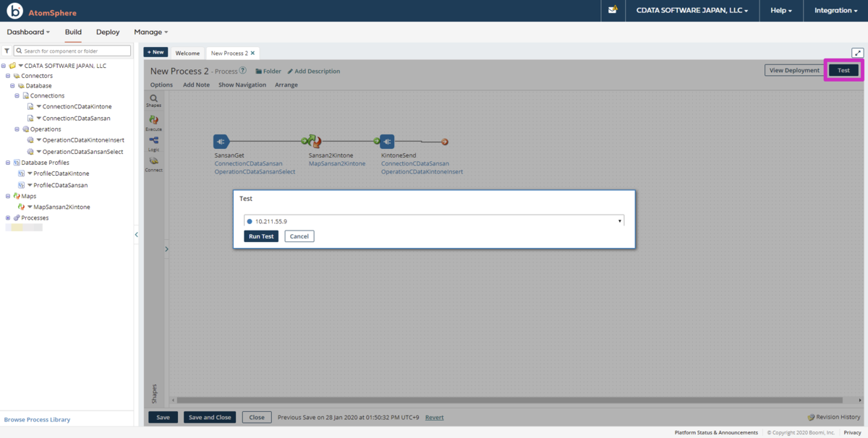
Task: Click the Save button
Action: 163,417
